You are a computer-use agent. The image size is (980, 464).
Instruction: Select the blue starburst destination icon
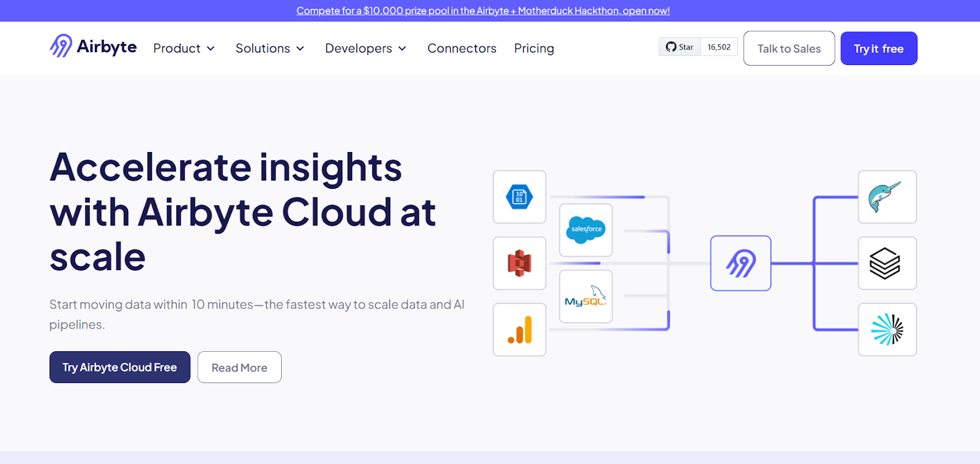(x=888, y=330)
